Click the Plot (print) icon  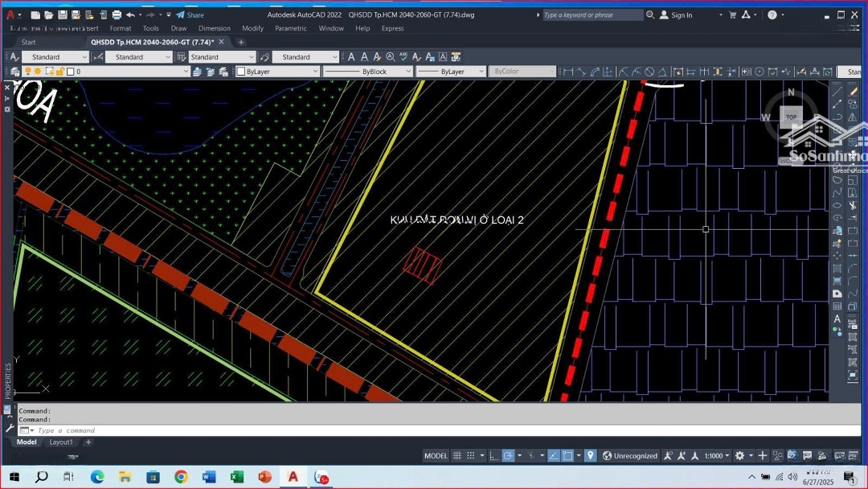pyautogui.click(x=117, y=15)
